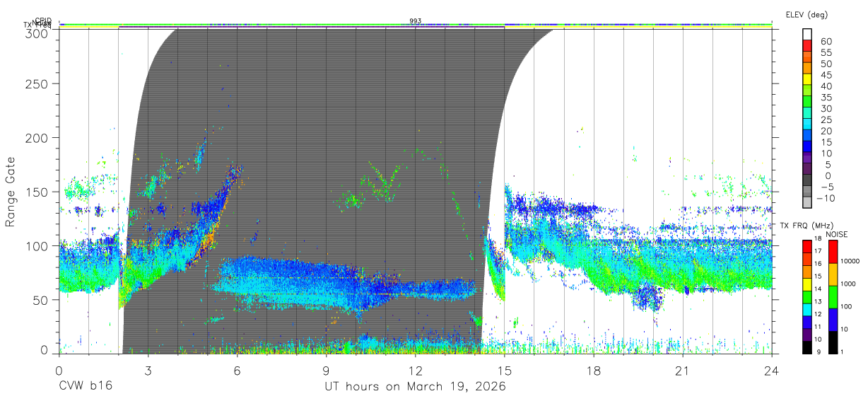Viewport: 868px width, 401px height.
Task: Click the 21 tick label on the UT hours axis
Action: coord(683,371)
